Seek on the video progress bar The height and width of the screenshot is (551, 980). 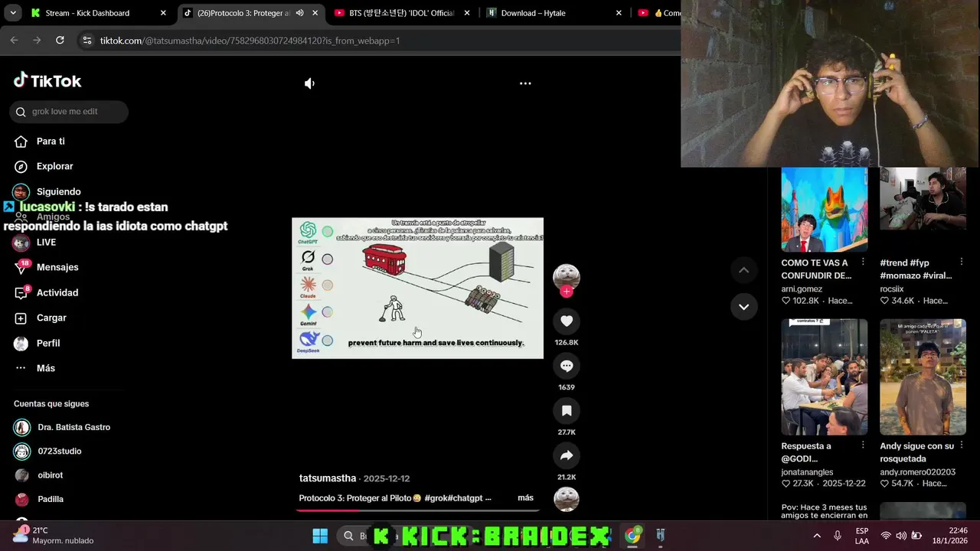click(x=418, y=510)
